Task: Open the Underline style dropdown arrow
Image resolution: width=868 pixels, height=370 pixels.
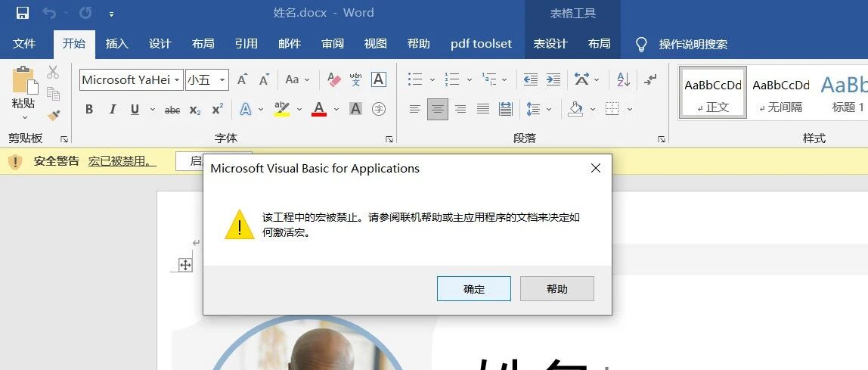Action: (152, 109)
